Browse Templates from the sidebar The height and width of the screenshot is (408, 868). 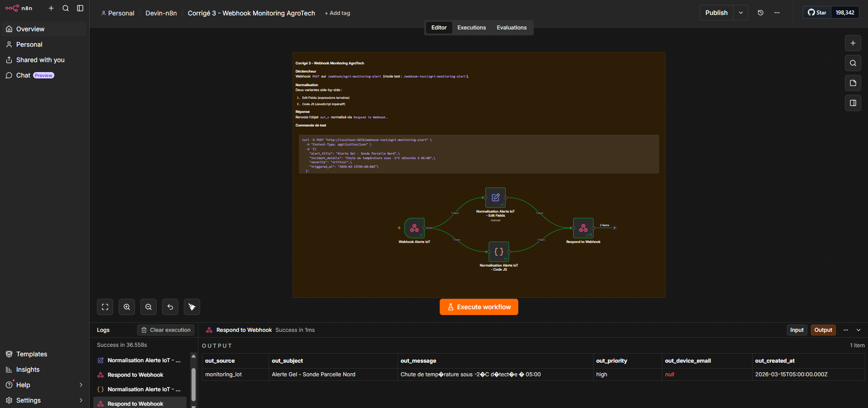[x=44, y=354]
